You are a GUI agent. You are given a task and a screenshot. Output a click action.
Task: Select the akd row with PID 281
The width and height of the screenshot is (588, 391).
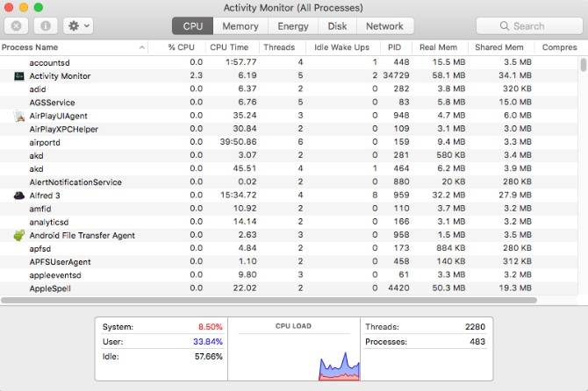tap(289, 155)
